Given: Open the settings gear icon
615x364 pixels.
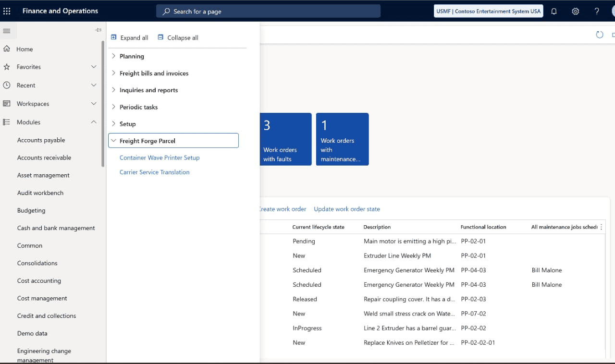Looking at the screenshot, I should pos(575,11).
